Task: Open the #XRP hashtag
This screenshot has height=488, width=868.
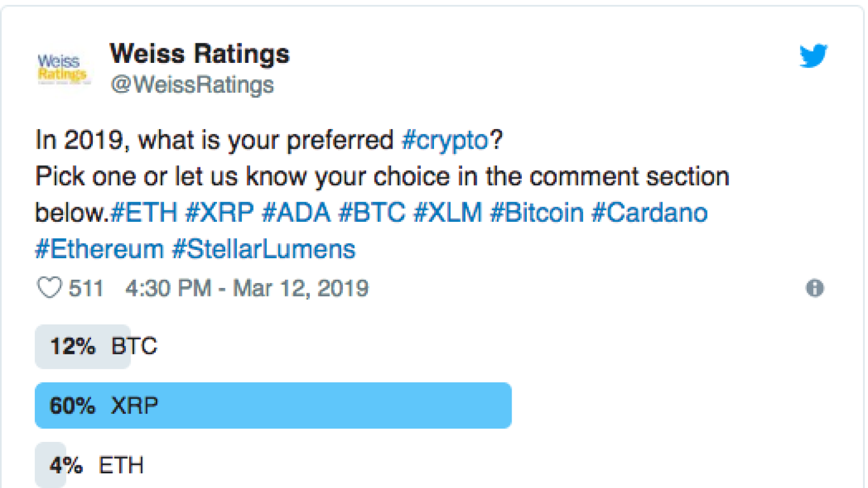Action: (x=219, y=213)
